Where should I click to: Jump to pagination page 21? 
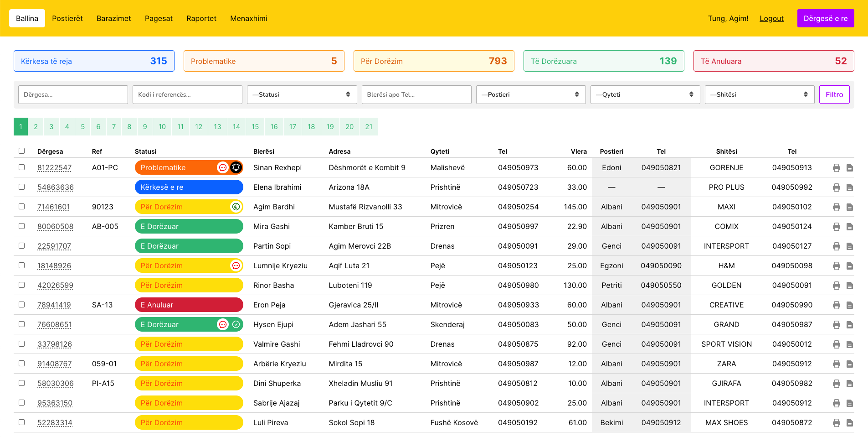(369, 127)
